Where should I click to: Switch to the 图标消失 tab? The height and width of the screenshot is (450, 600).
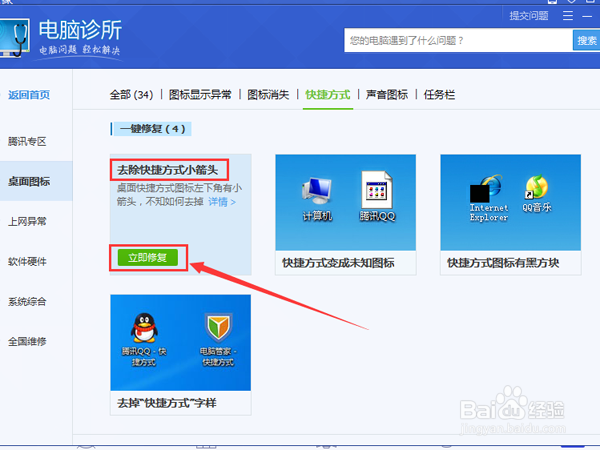coord(268,95)
